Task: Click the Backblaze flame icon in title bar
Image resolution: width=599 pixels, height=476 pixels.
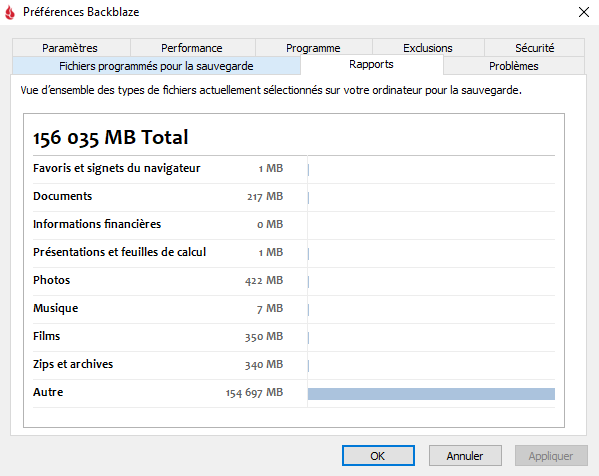Action: 10,12
